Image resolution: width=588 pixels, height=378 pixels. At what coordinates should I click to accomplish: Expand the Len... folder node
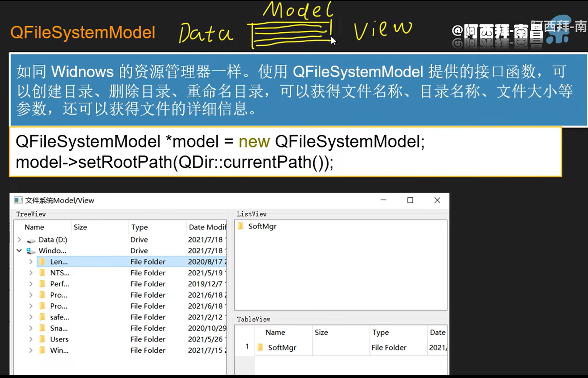tap(31, 262)
